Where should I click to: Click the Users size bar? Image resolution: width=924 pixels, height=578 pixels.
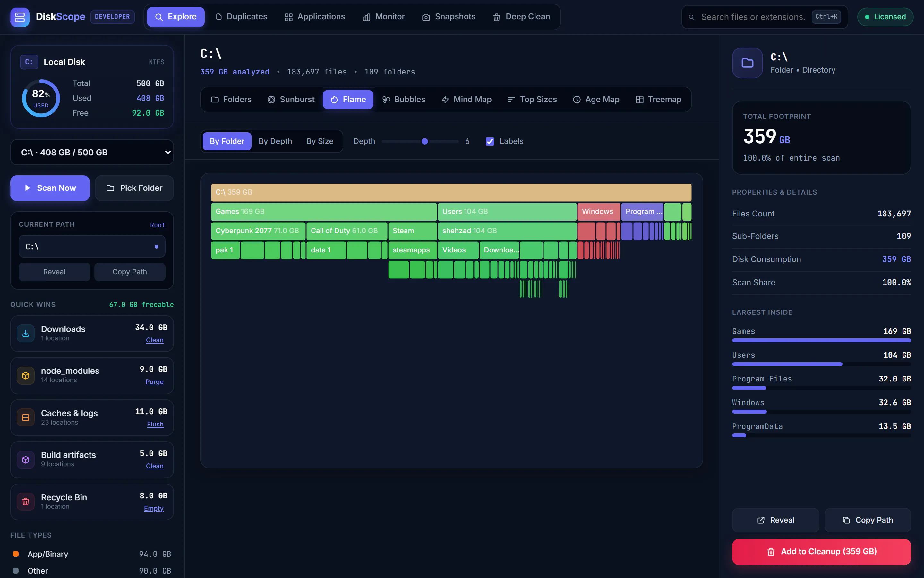tap(821, 364)
